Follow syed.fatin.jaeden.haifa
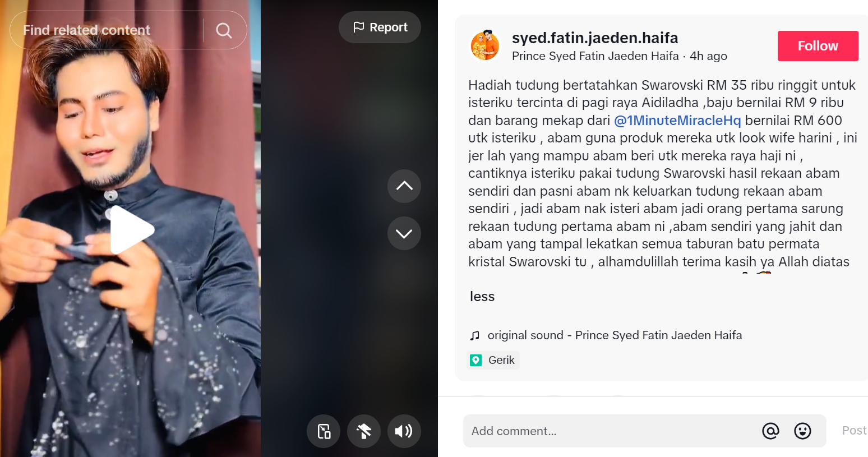The height and width of the screenshot is (457, 868). pos(818,46)
